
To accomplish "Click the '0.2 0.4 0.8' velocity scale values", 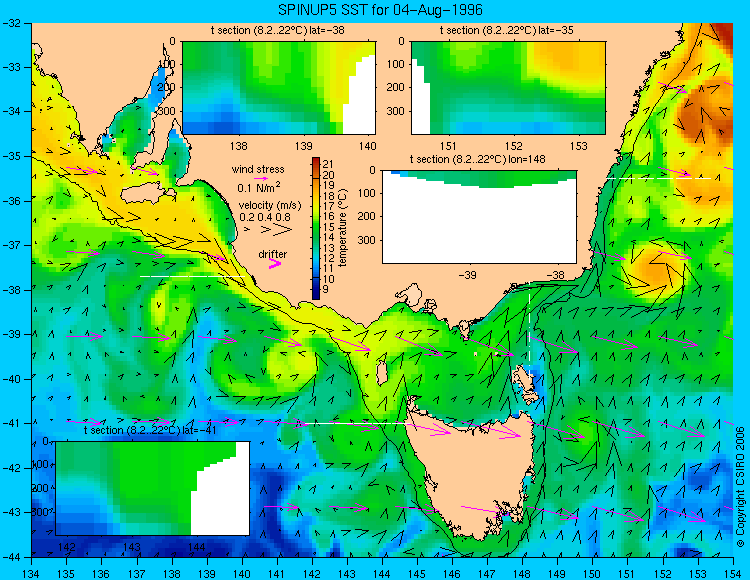I will [265, 217].
